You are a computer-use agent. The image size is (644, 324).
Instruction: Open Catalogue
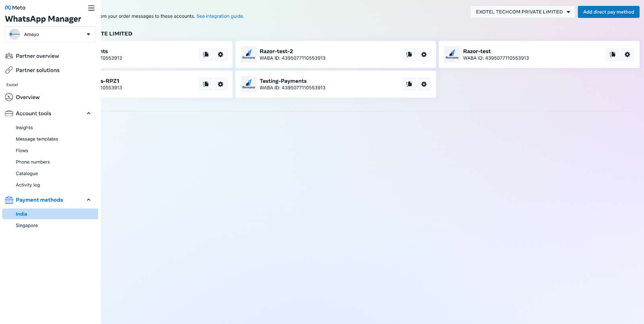point(27,173)
